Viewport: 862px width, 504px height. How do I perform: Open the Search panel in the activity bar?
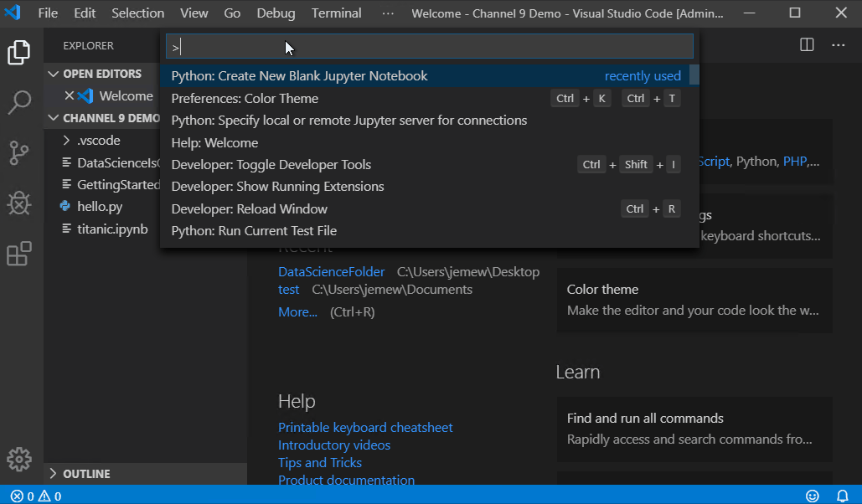tap(18, 102)
